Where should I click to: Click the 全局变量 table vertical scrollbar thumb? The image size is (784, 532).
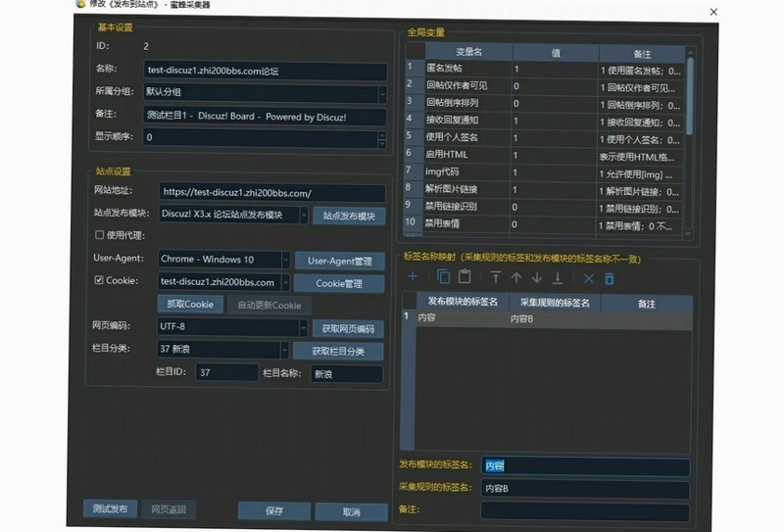tap(690, 96)
